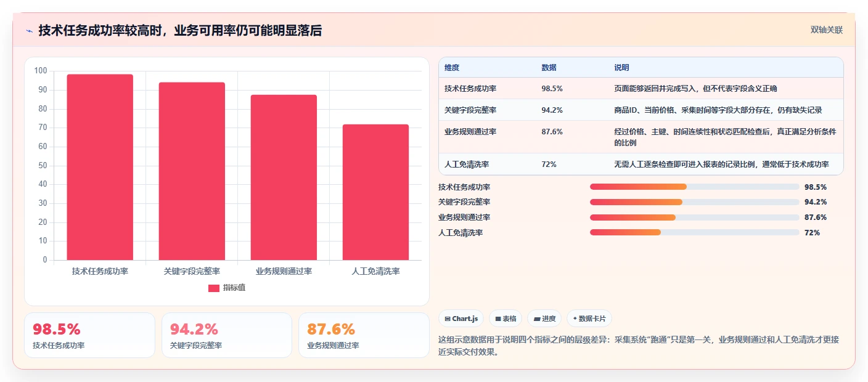The height and width of the screenshot is (382, 868).
Task: Open the 87.6% 业务规则通过率 data card
Action: [364, 335]
